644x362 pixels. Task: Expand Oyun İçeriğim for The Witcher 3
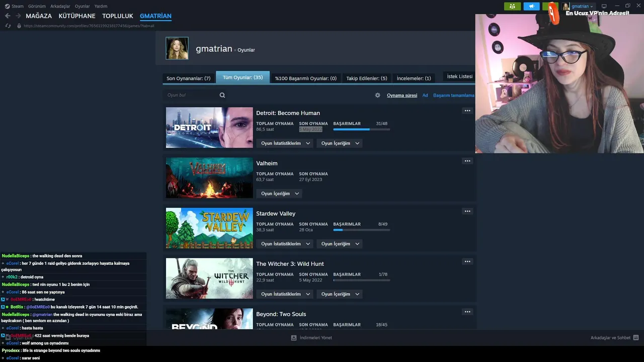[340, 294]
